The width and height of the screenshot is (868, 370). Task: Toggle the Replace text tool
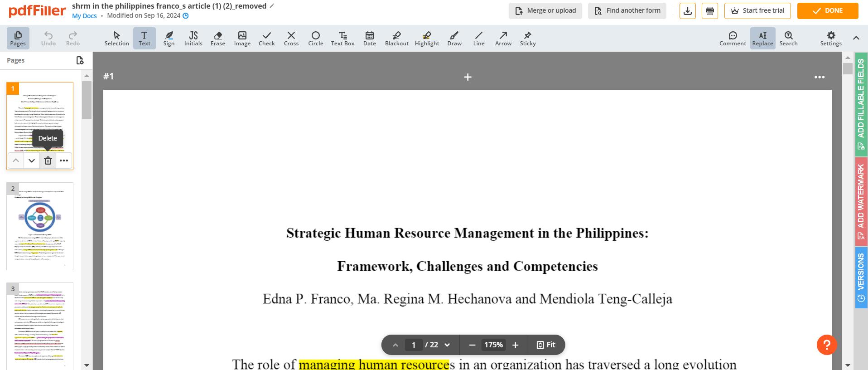(763, 38)
